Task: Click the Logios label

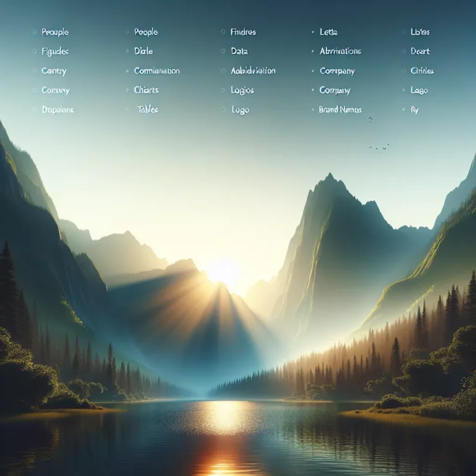Action: [242, 90]
